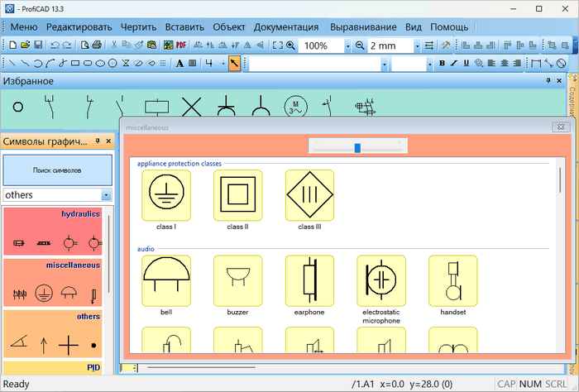Pick the motor symbol in favorites
This screenshot has height=392, width=579.
click(294, 105)
